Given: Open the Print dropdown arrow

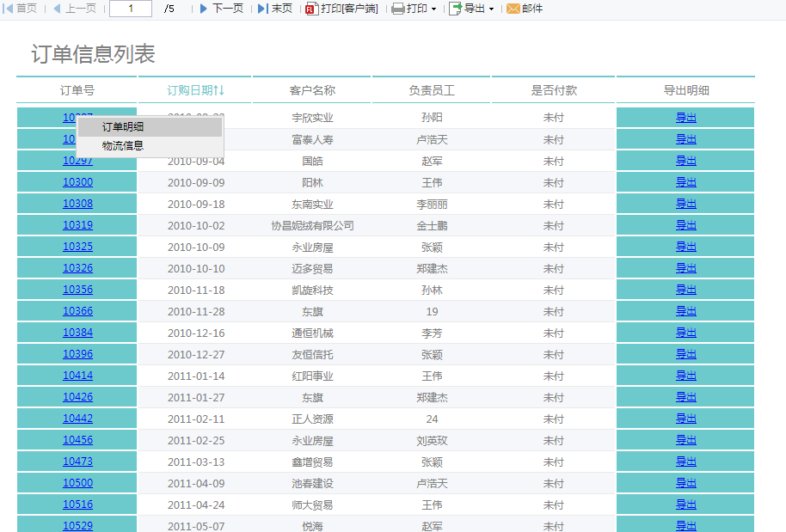Looking at the screenshot, I should click(x=433, y=9).
